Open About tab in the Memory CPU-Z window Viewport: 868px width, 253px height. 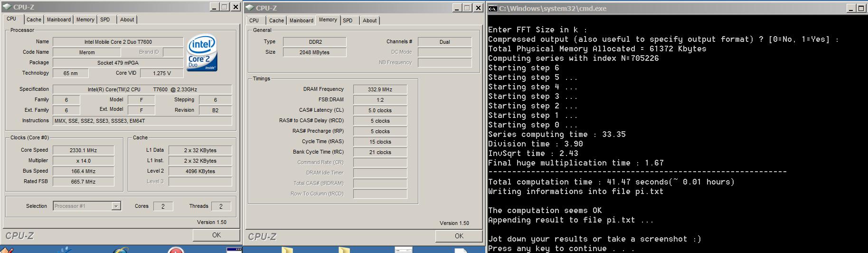coord(370,20)
